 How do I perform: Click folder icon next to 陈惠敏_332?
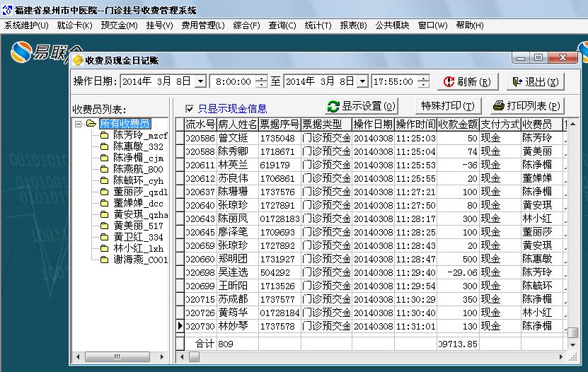coord(104,146)
